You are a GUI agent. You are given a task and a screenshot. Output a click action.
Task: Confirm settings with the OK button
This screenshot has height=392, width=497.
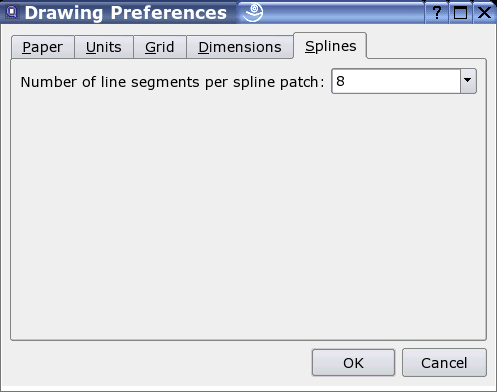(353, 363)
